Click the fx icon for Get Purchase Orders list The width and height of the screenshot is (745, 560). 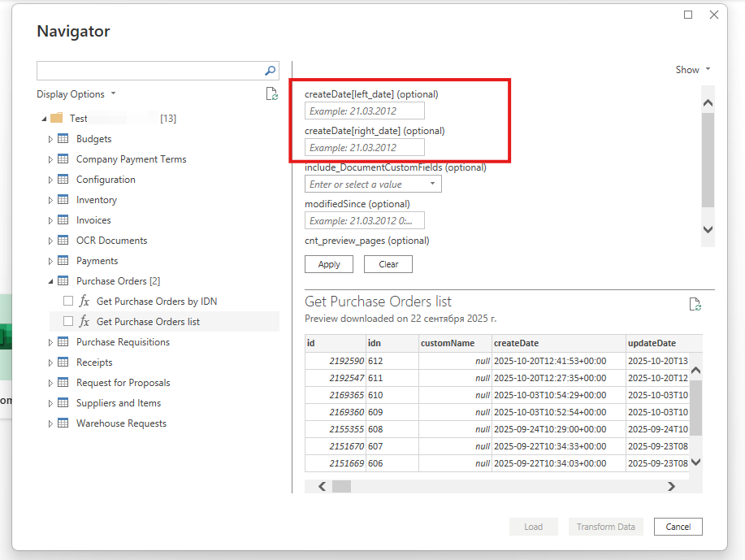84,322
